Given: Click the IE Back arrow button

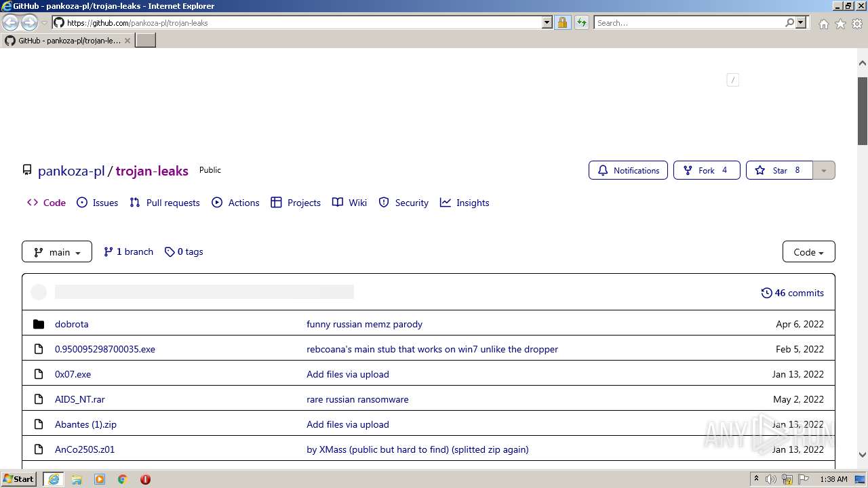Looking at the screenshot, I should tap(11, 22).
